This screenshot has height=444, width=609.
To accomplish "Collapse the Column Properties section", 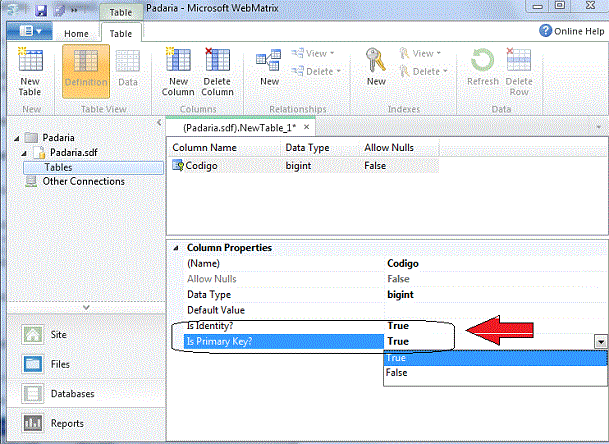I will click(176, 248).
